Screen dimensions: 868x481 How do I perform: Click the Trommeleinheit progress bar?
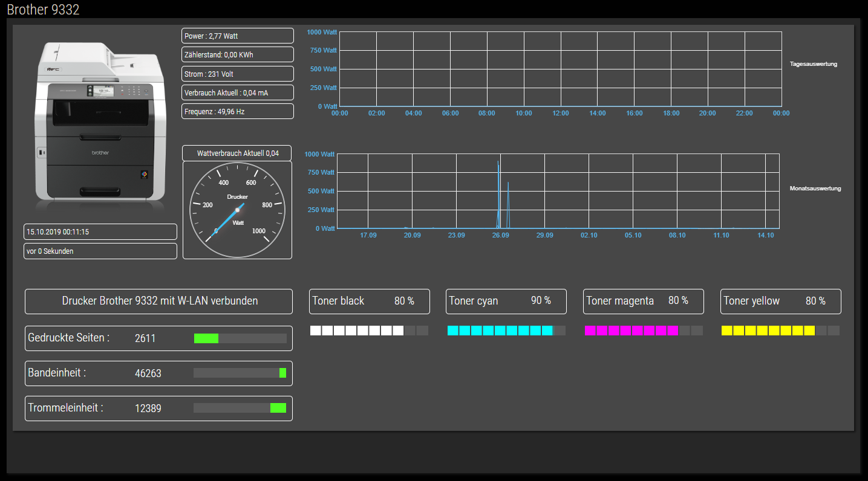coord(240,408)
